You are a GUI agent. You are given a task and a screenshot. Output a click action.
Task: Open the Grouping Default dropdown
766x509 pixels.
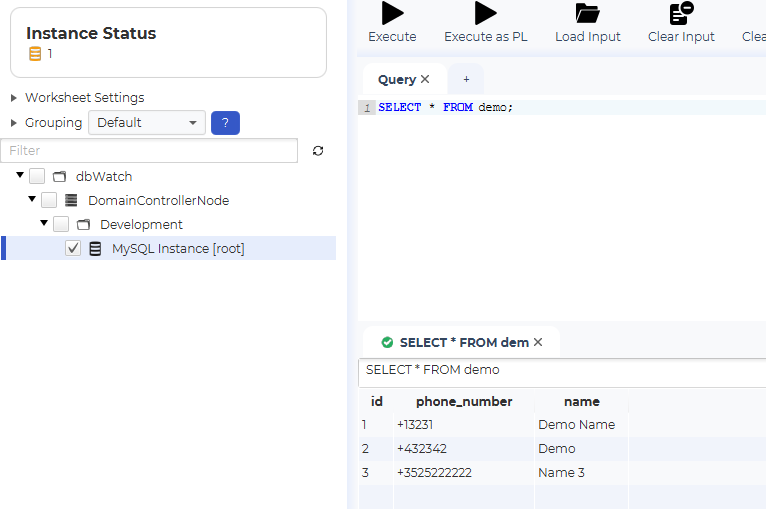click(x=147, y=123)
